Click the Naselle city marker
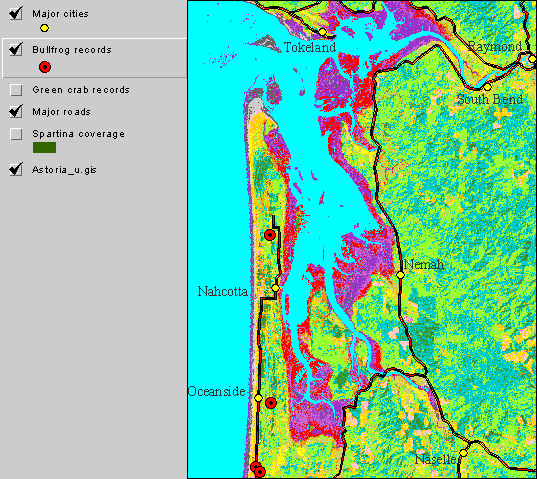Screen dimensions: 537x479 (463, 453)
